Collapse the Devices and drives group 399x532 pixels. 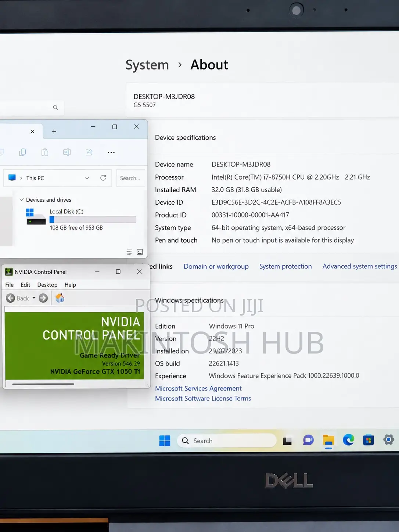pyautogui.click(x=22, y=199)
